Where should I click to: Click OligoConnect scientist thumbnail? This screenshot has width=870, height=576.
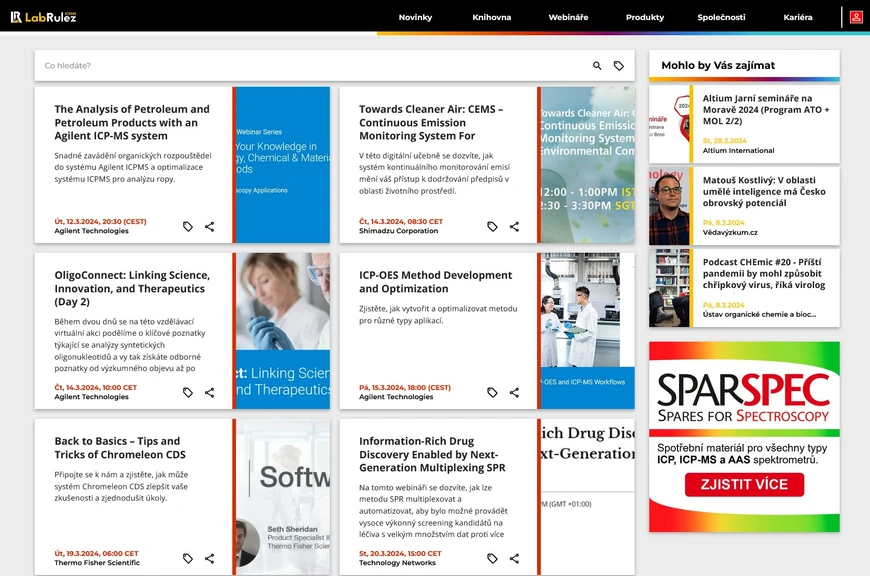282,331
